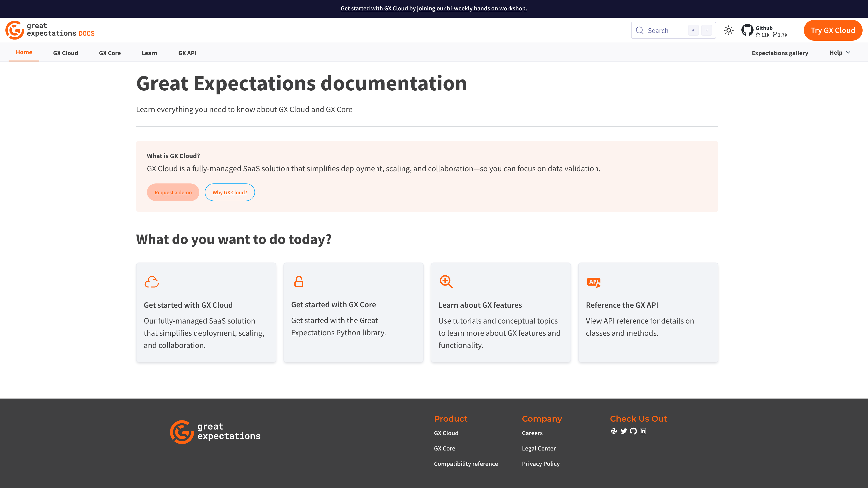Toggle light/dark theme with the sun icon
868x488 pixels.
click(x=729, y=30)
